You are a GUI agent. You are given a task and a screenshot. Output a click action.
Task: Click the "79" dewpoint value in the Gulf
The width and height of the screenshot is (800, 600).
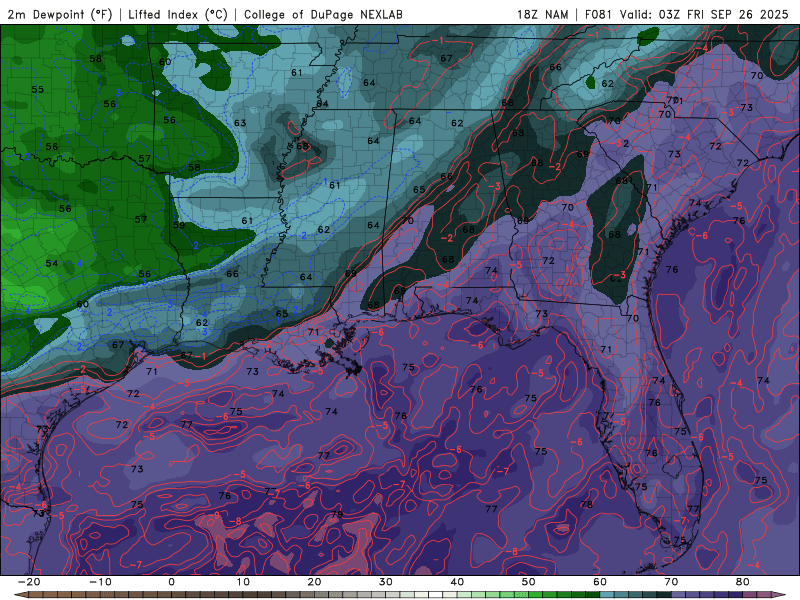pyautogui.click(x=337, y=514)
